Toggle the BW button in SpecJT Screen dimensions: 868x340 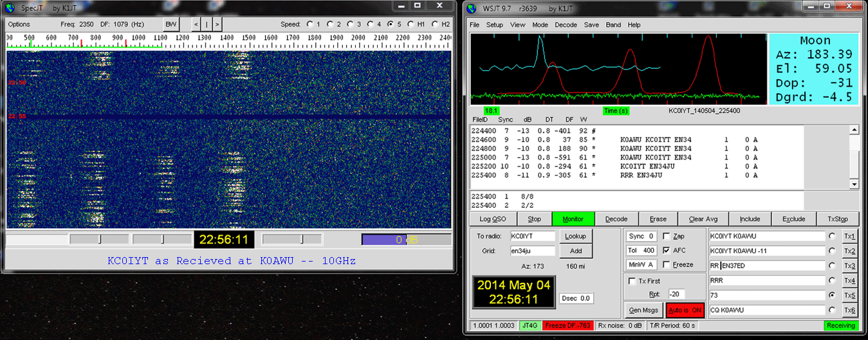[171, 24]
